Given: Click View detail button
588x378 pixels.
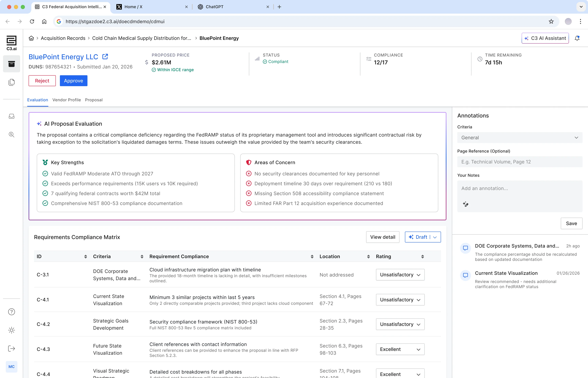Looking at the screenshot, I should tap(382, 237).
